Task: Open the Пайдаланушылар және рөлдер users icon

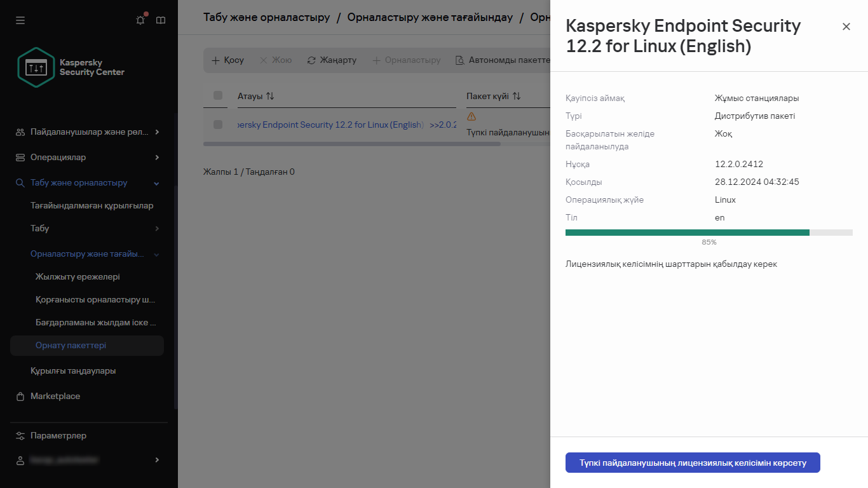Action: pos(18,132)
